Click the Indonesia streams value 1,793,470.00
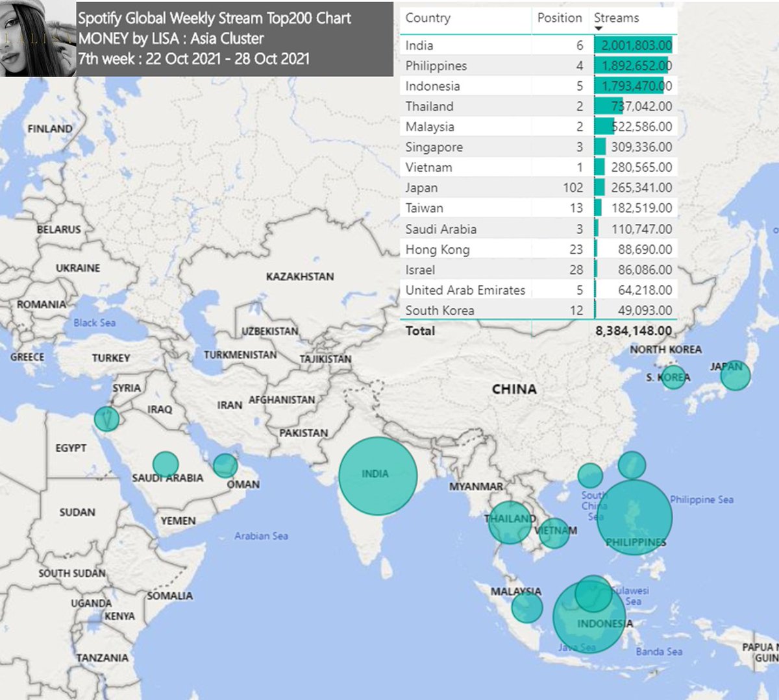Viewport: 779px width, 700px height. pyautogui.click(x=637, y=86)
